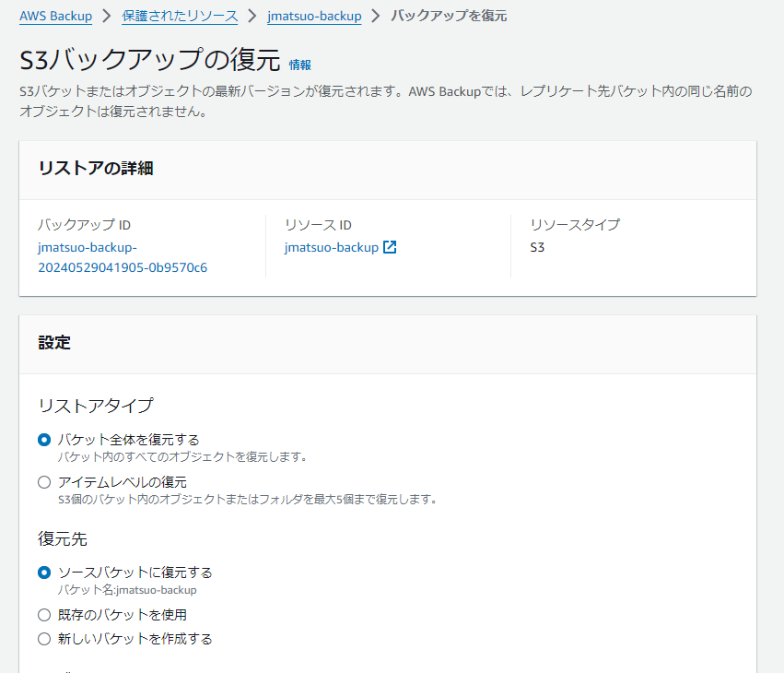Open backup ID jmatsuo-backup-20240529041905-0b9570c6 link

point(123,257)
